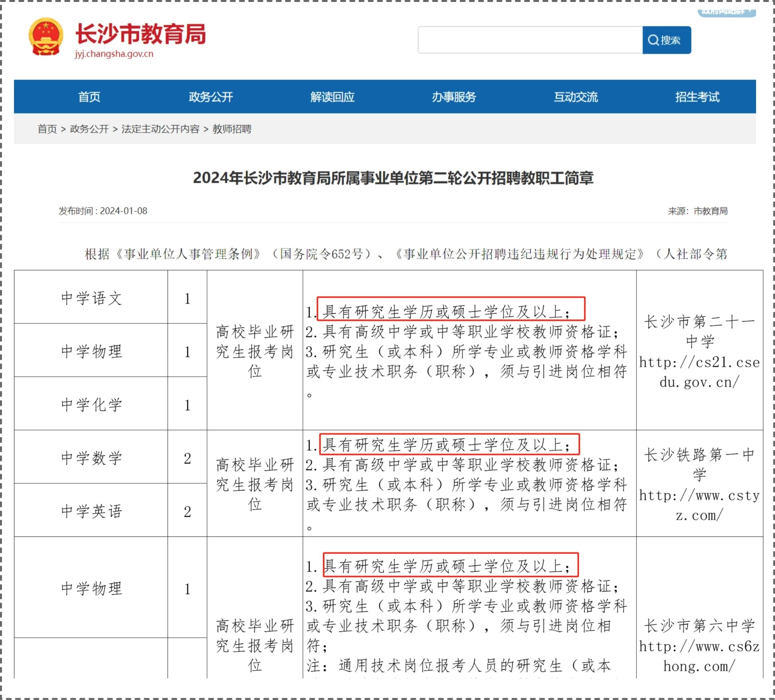Viewport: 775px width, 700px height.
Task: Click into the search input field
Action: (x=530, y=40)
